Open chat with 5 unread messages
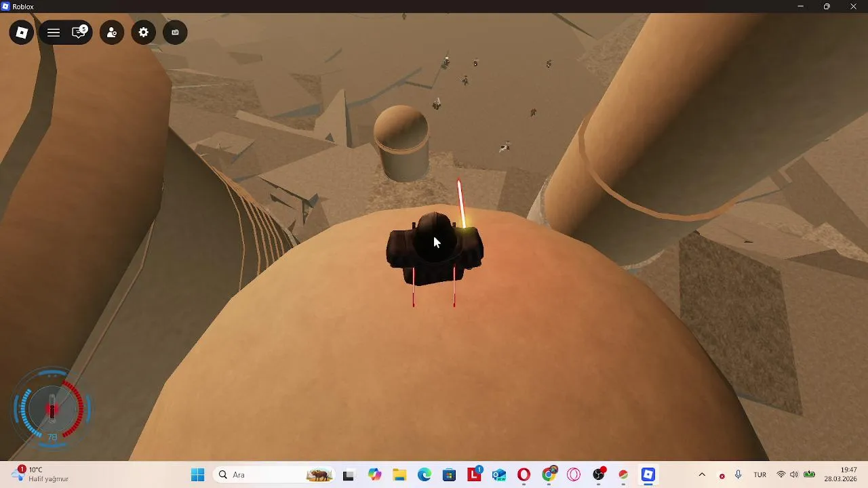This screenshot has height=488, width=868. coord(80,33)
